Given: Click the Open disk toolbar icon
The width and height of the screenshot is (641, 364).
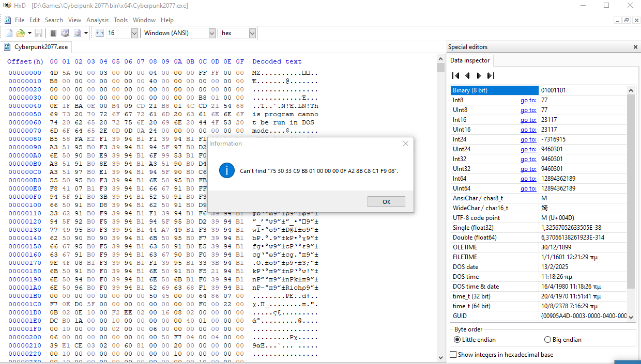Looking at the screenshot, I should point(65,33).
